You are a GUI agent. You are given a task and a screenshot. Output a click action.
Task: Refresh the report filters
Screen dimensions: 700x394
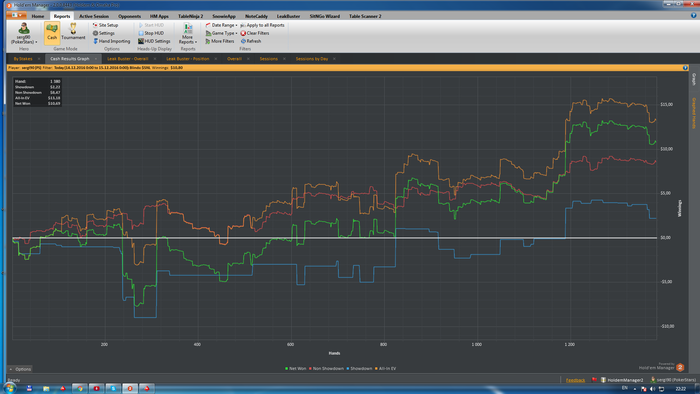[x=251, y=41]
